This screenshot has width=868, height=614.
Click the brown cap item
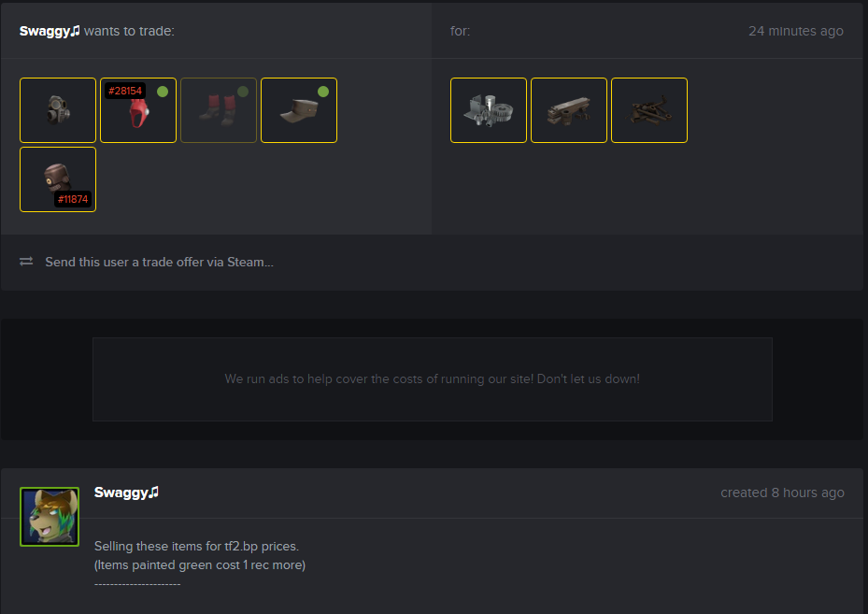(x=299, y=110)
